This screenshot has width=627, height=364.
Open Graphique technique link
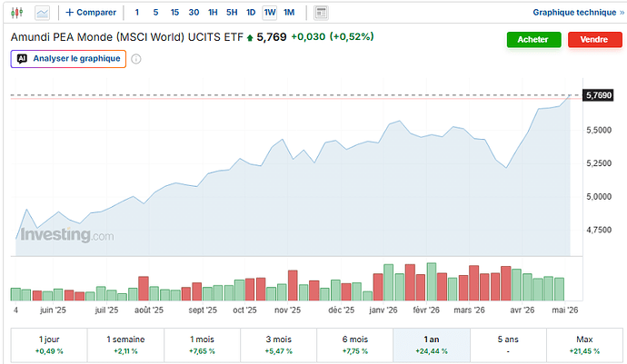[578, 13]
